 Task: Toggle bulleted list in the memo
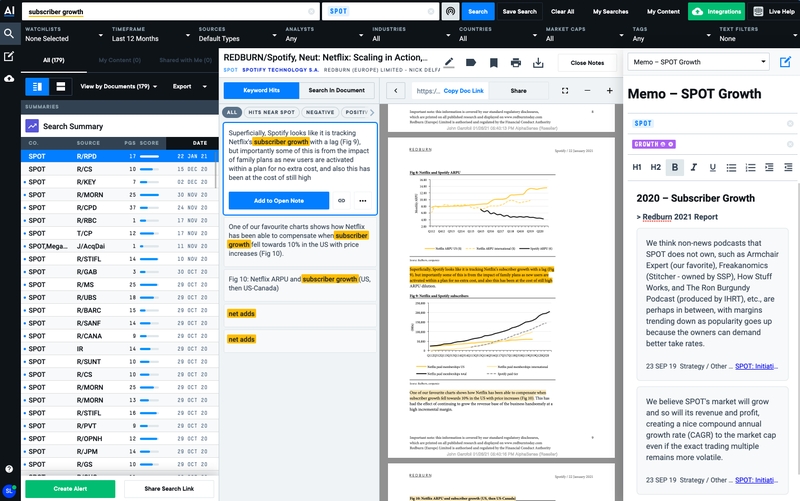[731, 167]
